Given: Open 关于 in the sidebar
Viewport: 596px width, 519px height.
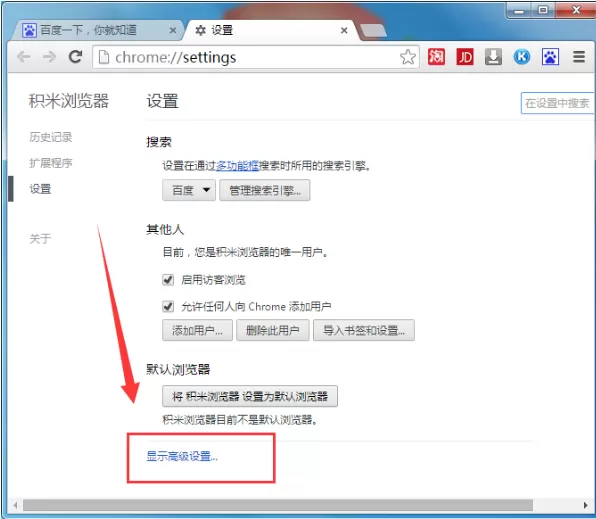Looking at the screenshot, I should click(40, 239).
